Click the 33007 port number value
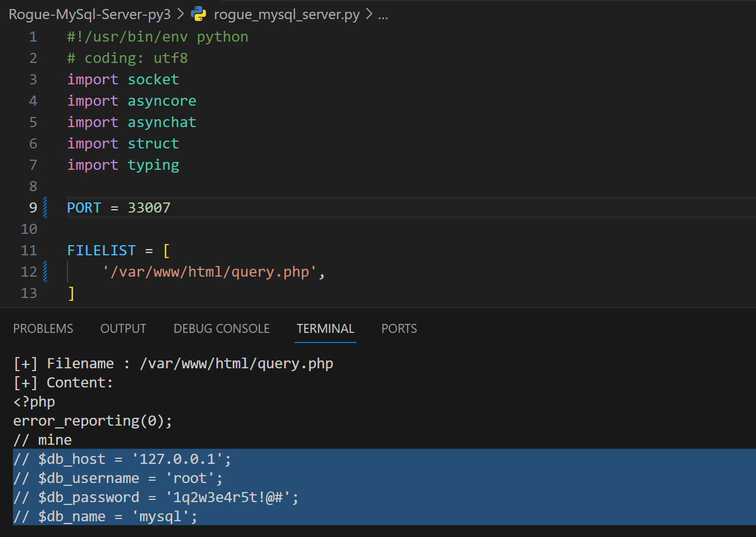Image resolution: width=756 pixels, height=537 pixels. (x=149, y=207)
